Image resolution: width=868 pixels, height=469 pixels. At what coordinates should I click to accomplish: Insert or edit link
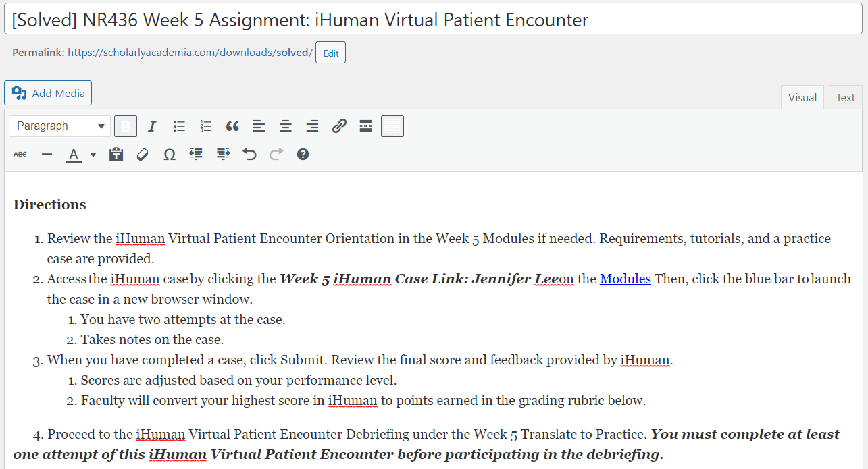[x=339, y=126]
